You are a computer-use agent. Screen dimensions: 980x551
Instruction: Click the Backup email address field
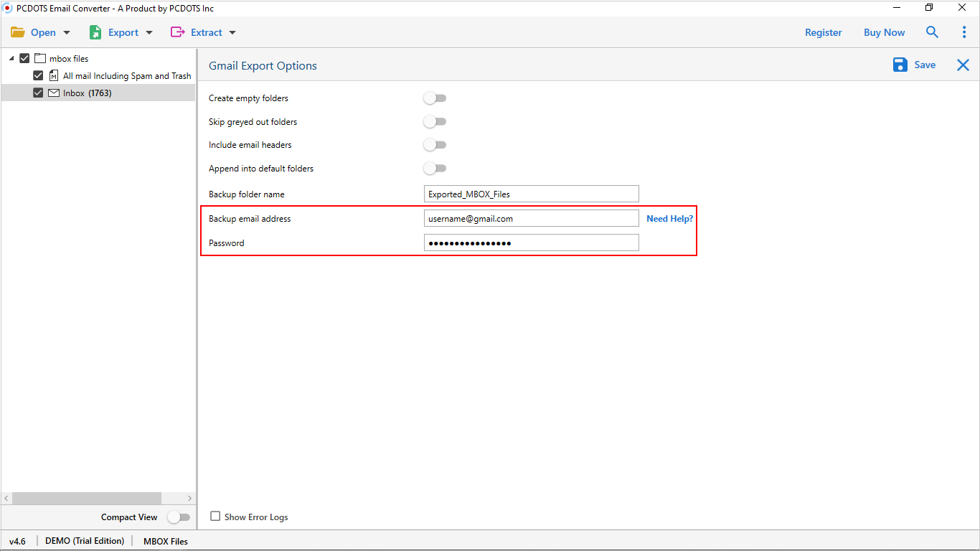click(x=531, y=218)
